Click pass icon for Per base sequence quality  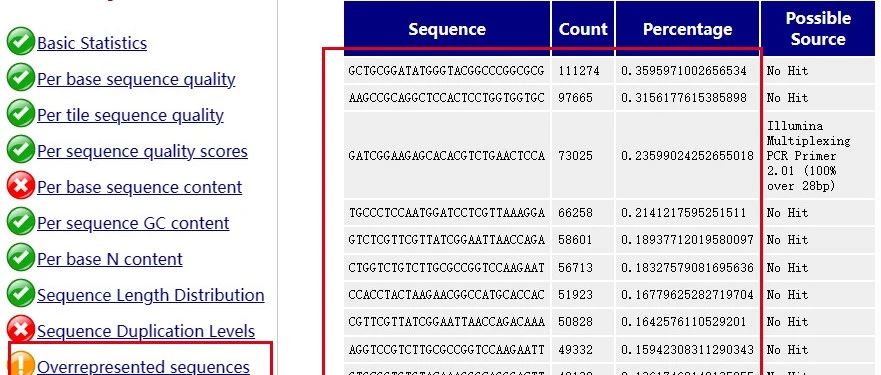coord(21,79)
